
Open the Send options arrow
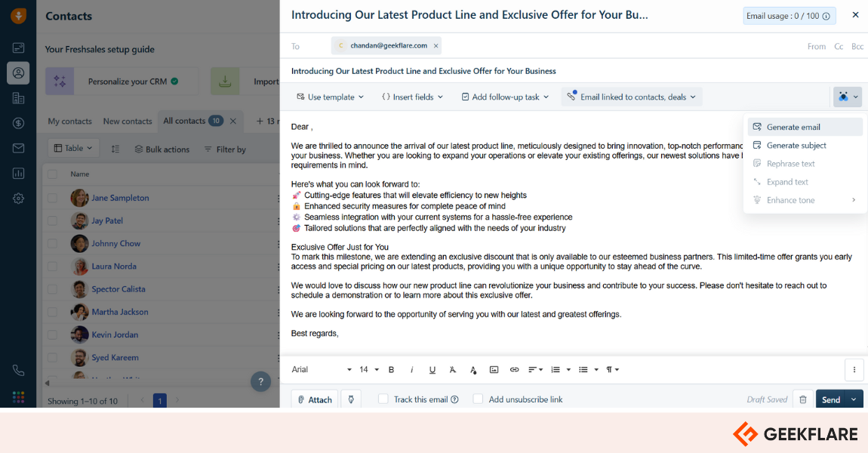pos(854,399)
